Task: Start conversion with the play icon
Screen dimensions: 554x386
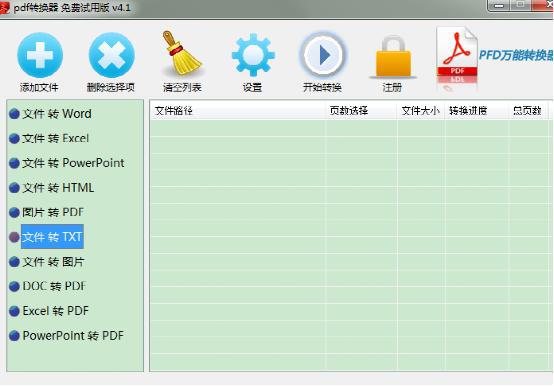Action: point(322,55)
